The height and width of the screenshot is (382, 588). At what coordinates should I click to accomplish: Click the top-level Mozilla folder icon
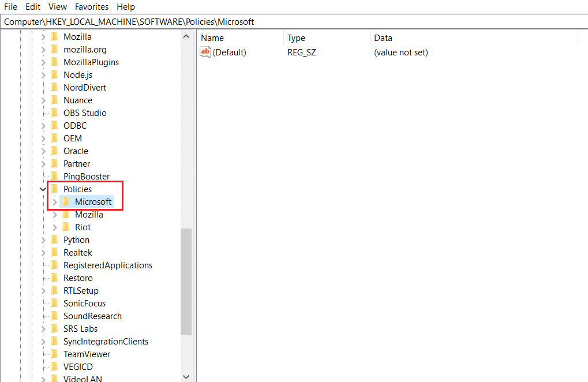pyautogui.click(x=54, y=36)
